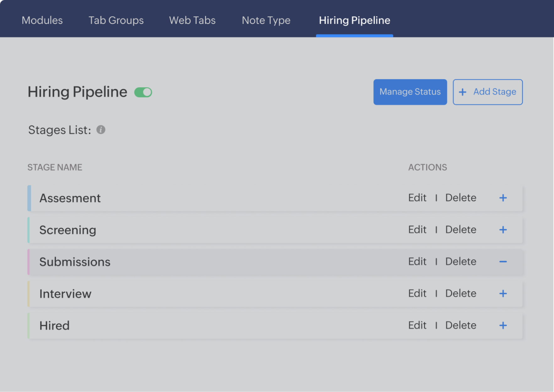Select the Interview stage name row
554x392 pixels.
pos(65,294)
